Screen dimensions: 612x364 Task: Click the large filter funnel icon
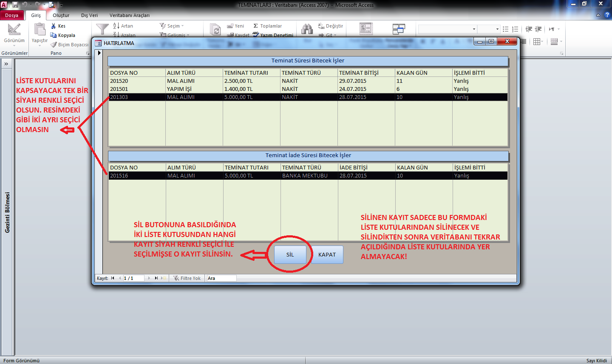tap(102, 29)
